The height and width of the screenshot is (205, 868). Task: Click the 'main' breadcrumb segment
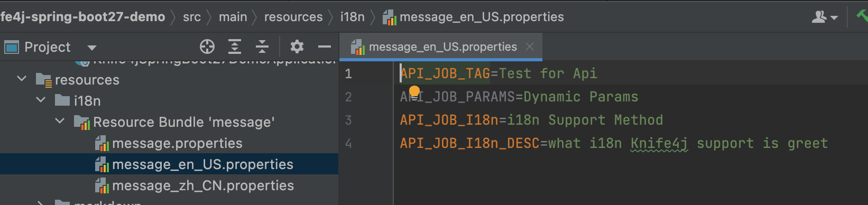[x=233, y=17]
